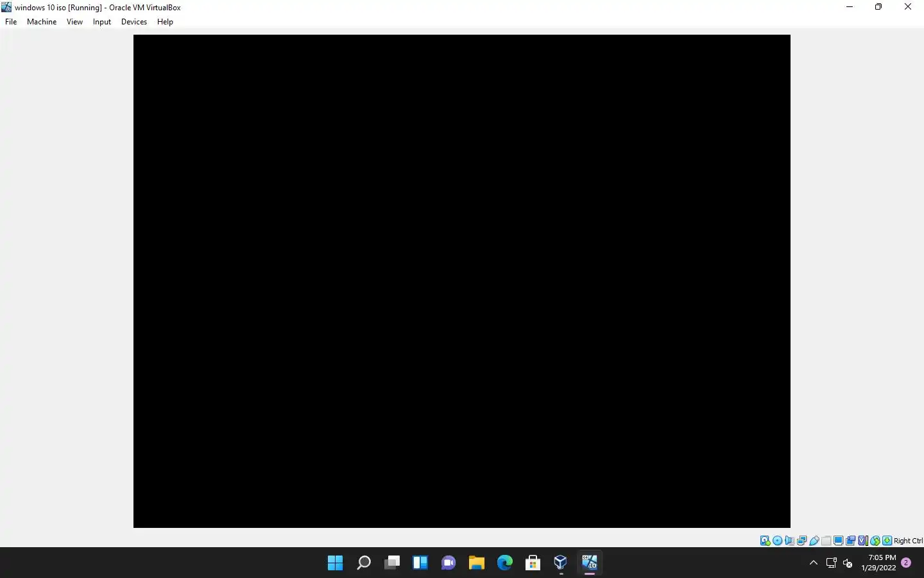Image resolution: width=924 pixels, height=578 pixels.
Task: Expand the hidden system tray icons
Action: tap(813, 563)
